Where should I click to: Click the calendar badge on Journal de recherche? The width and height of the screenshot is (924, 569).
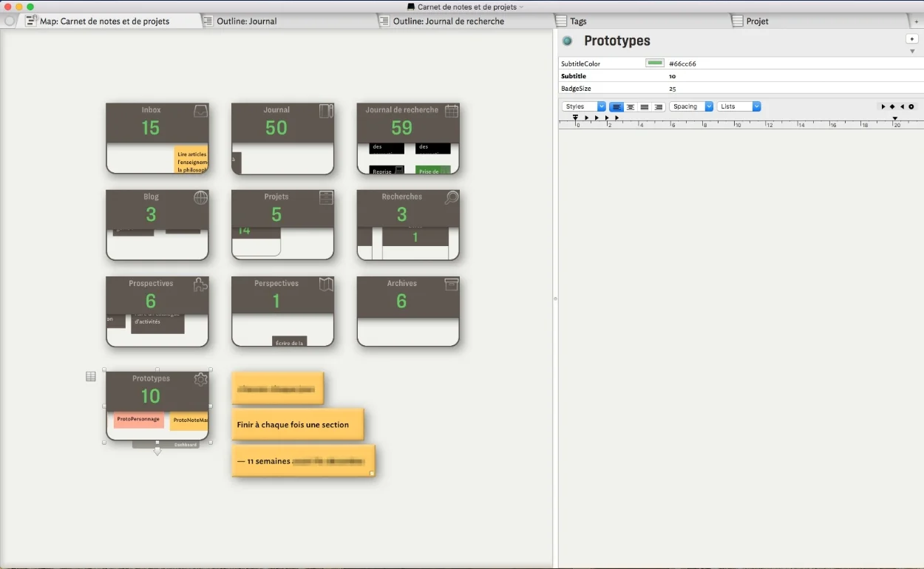point(452,112)
